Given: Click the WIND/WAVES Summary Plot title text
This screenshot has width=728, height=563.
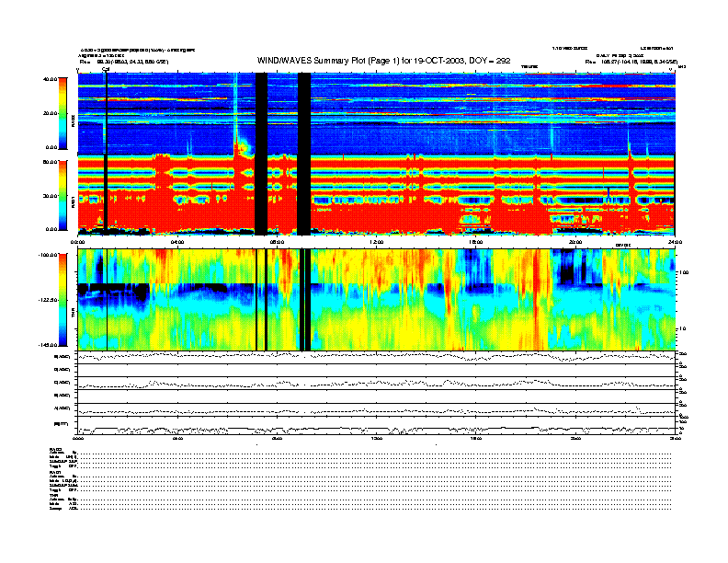Looking at the screenshot, I should (383, 61).
